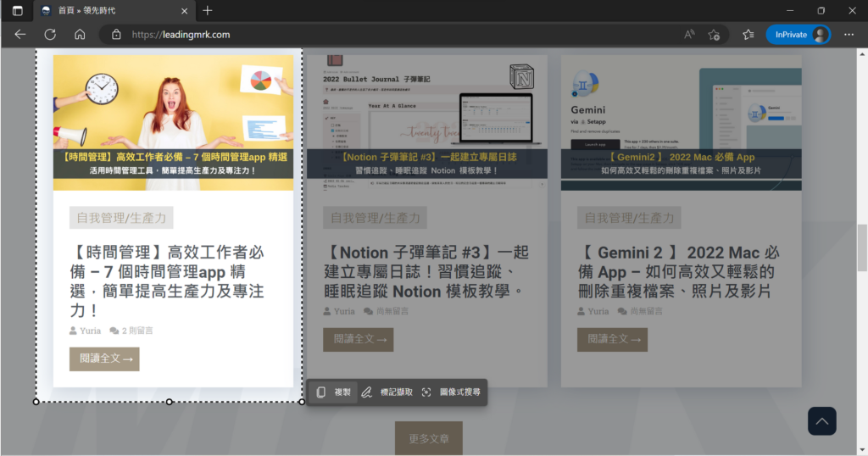The height and width of the screenshot is (456, 868).
Task: Go back with the browser back arrow
Action: click(x=20, y=34)
